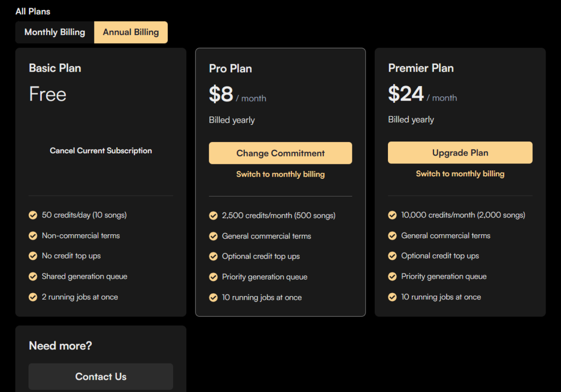Switch Premier Plan to monthly billing
The height and width of the screenshot is (392, 561).
coord(460,174)
